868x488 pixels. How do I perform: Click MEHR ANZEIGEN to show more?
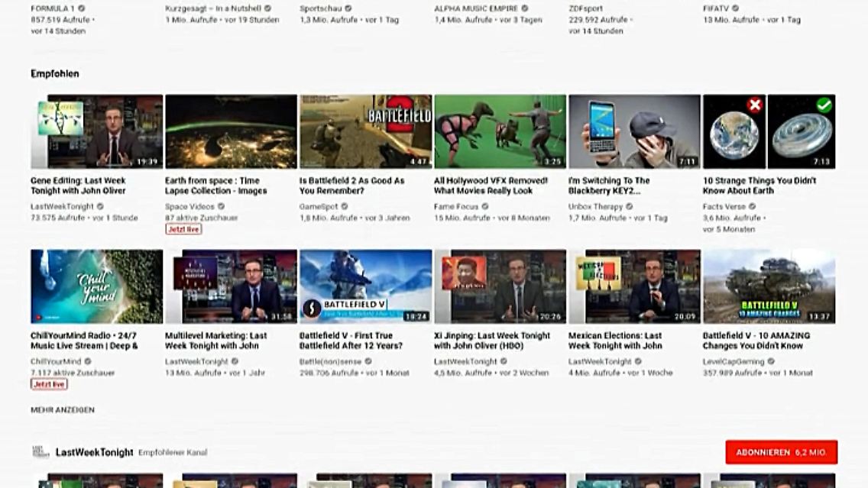(x=63, y=410)
